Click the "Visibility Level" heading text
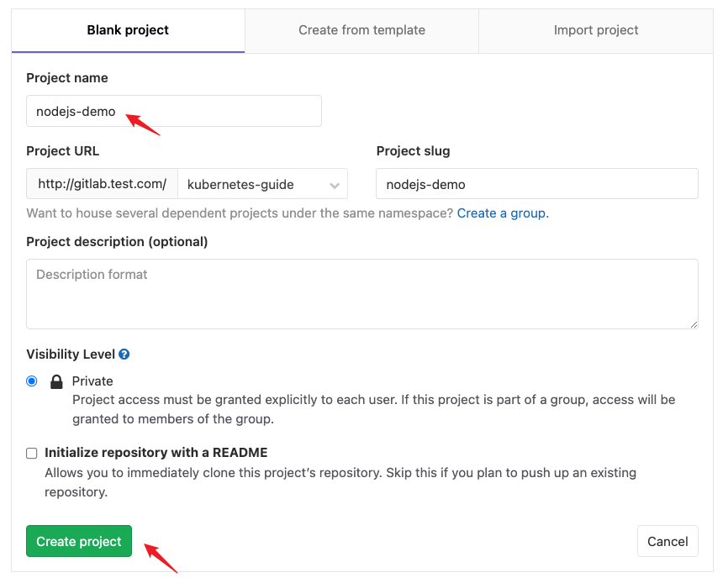This screenshot has width=728, height=583. coord(71,355)
